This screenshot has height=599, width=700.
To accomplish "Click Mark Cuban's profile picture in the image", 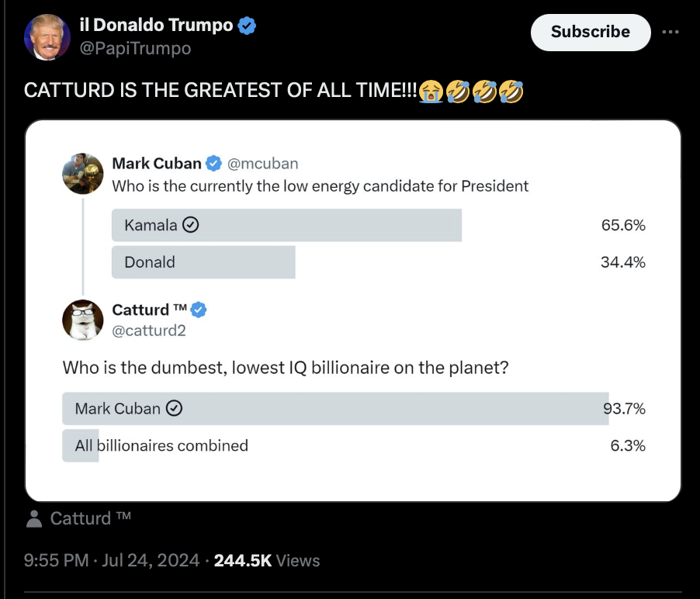I will pos(83,174).
